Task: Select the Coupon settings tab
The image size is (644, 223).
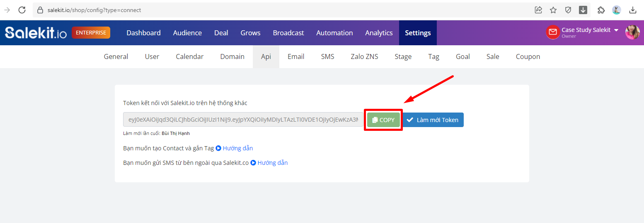Action: coord(528,56)
